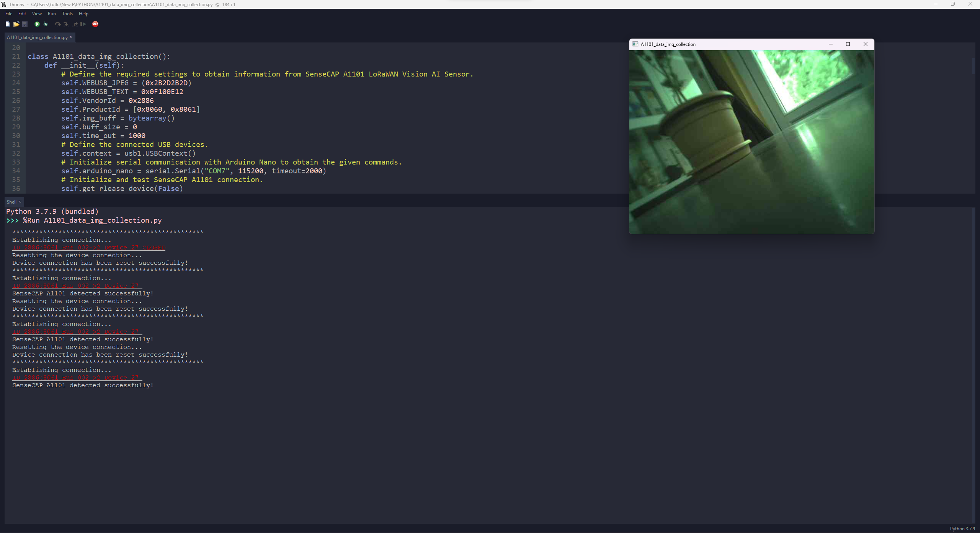Screen dimensions: 980x533
Task: Click the Run script button (green play)
Action: coord(38,24)
